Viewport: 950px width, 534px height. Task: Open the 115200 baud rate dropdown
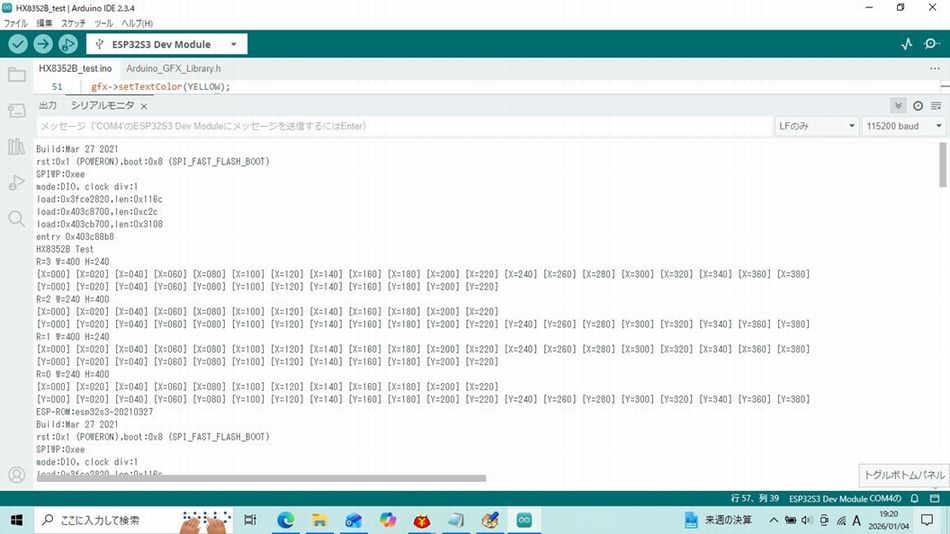point(905,126)
